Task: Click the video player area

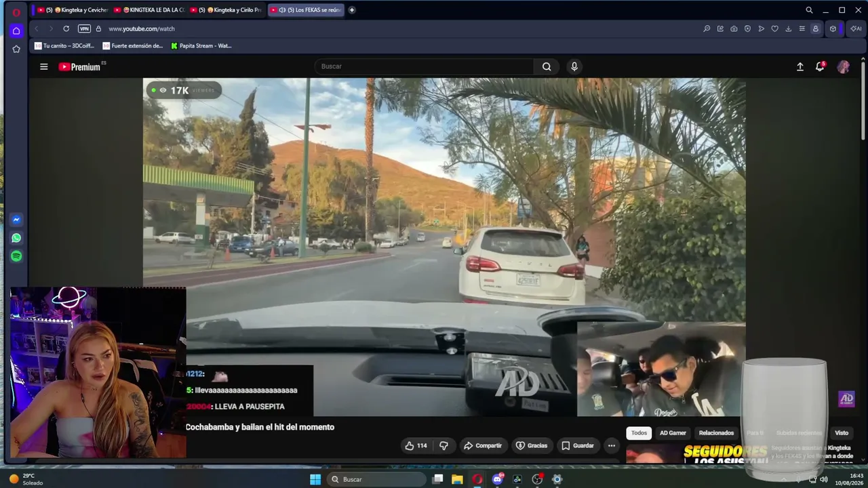Action: (444, 247)
